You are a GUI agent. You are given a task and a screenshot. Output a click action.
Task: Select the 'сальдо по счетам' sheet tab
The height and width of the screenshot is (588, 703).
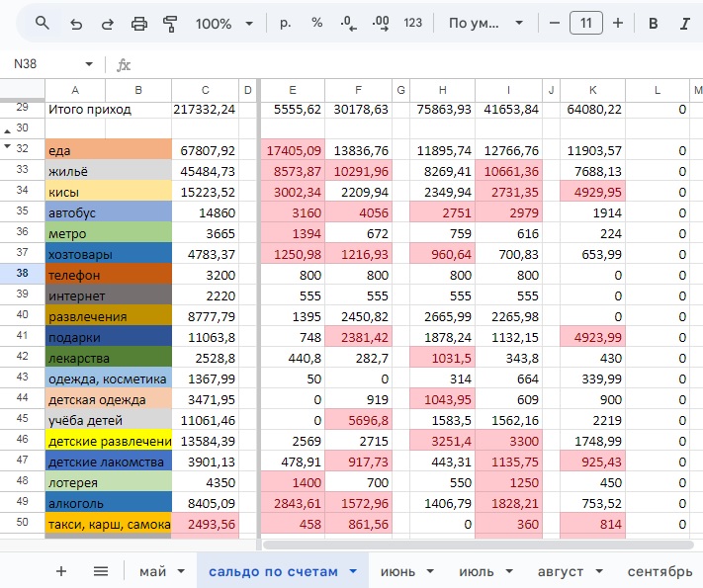click(273, 571)
